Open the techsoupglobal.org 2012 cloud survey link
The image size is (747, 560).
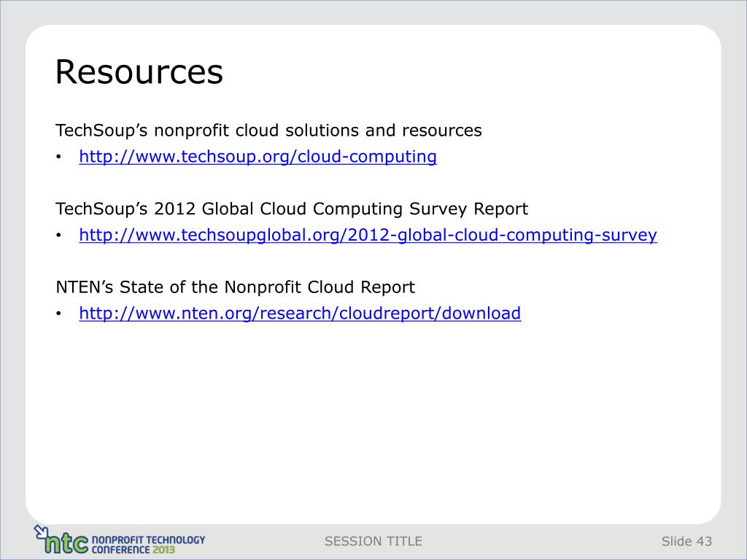368,236
